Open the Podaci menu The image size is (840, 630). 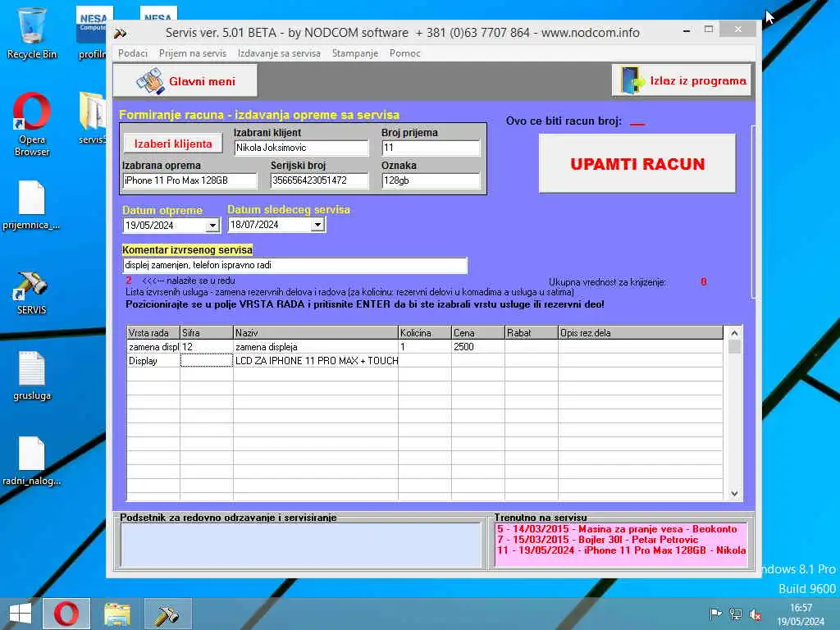coord(132,53)
